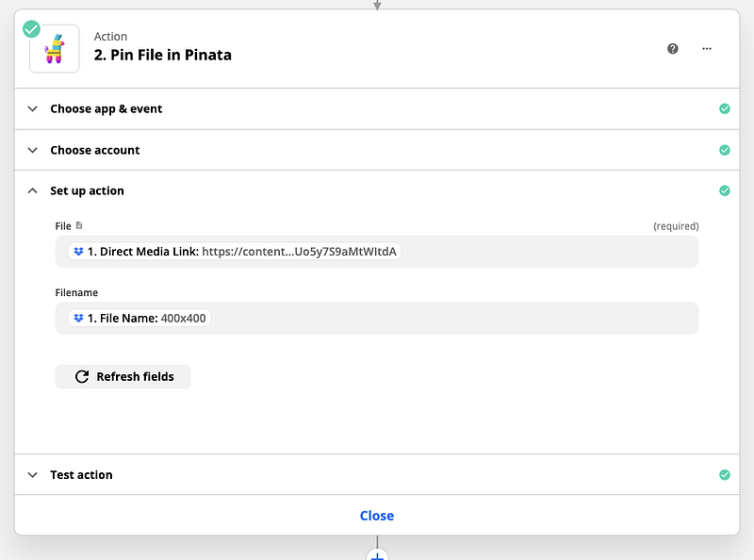Click the File input field
Image resolution: width=754 pixels, height=560 pixels.
click(x=547, y=252)
